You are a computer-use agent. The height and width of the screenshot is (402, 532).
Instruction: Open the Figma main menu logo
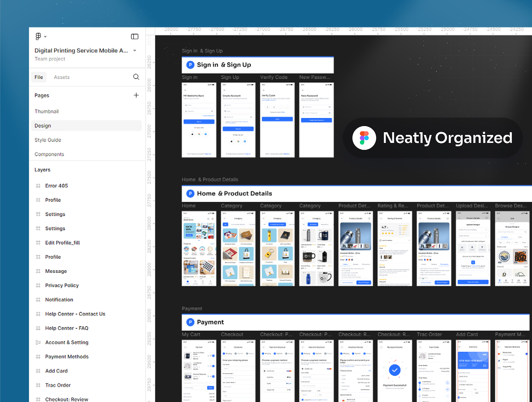click(38, 36)
